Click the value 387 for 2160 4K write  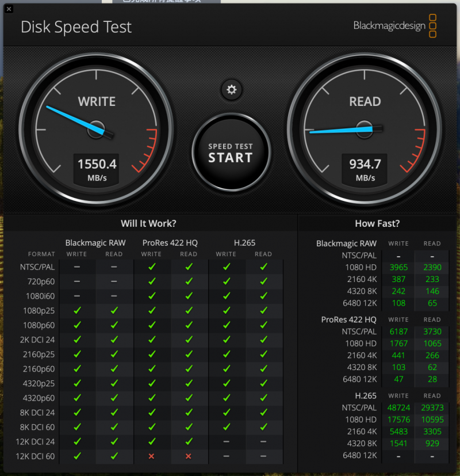(398, 279)
